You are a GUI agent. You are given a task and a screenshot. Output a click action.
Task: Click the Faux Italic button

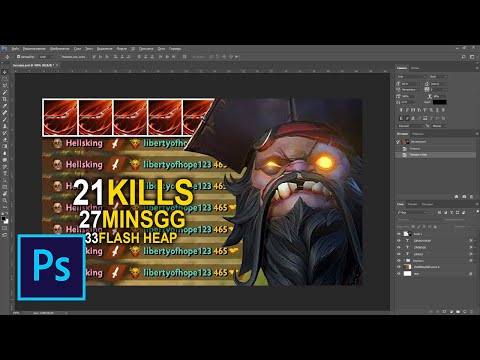tap(407, 110)
